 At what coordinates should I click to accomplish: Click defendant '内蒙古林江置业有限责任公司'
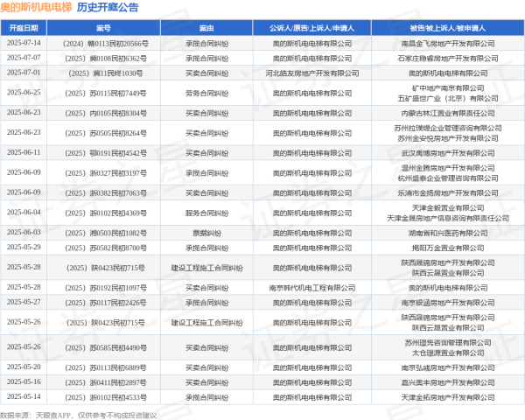click(x=448, y=113)
